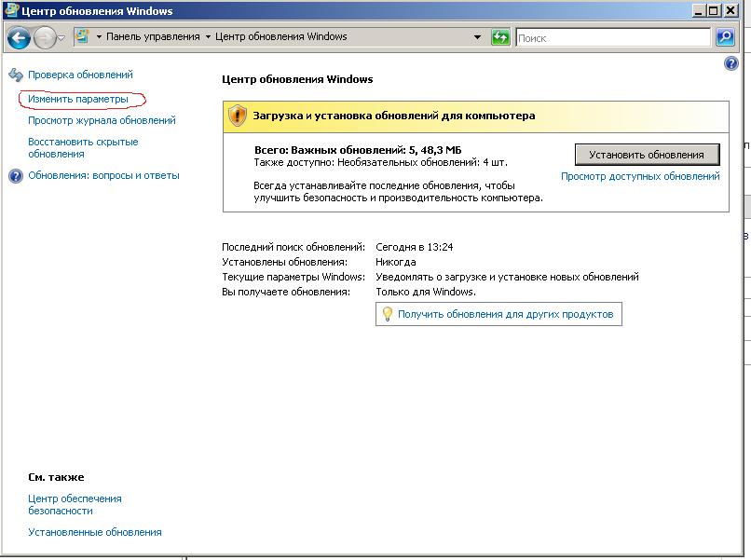Click Центр обновления Windows breadcrumb
The image size is (751, 560).
[280, 36]
